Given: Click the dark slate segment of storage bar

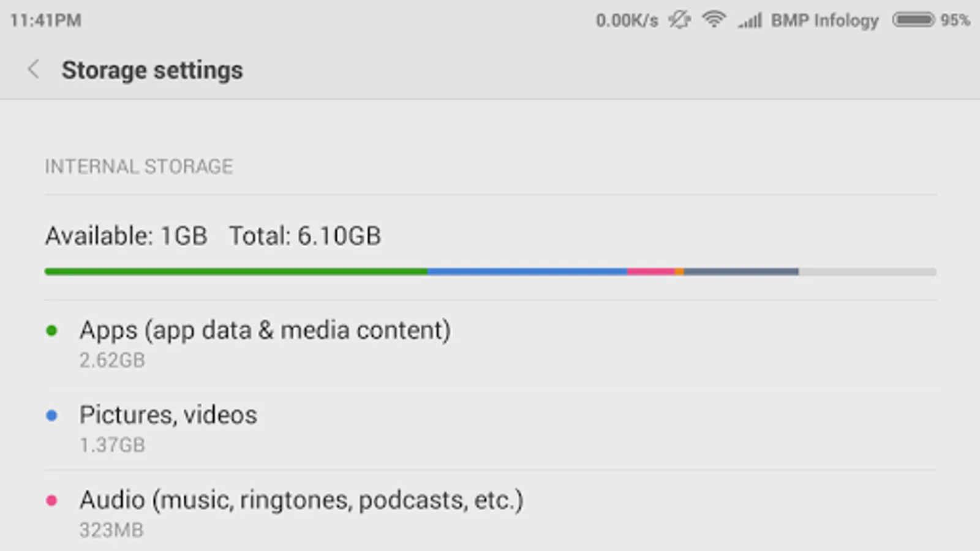Looking at the screenshot, I should pos(741,272).
